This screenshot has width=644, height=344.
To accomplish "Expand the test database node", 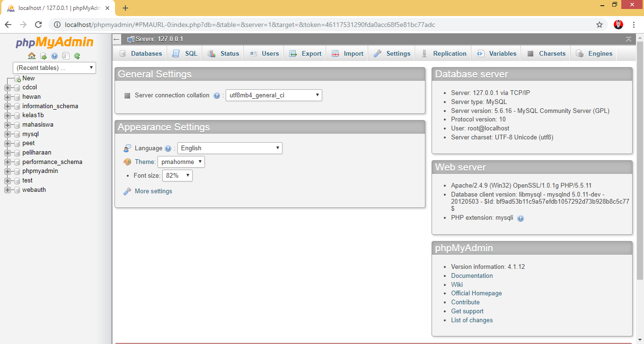I will point(8,181).
